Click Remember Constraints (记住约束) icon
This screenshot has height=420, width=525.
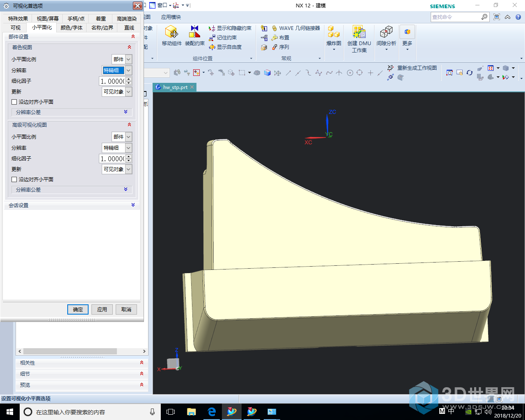(x=212, y=38)
